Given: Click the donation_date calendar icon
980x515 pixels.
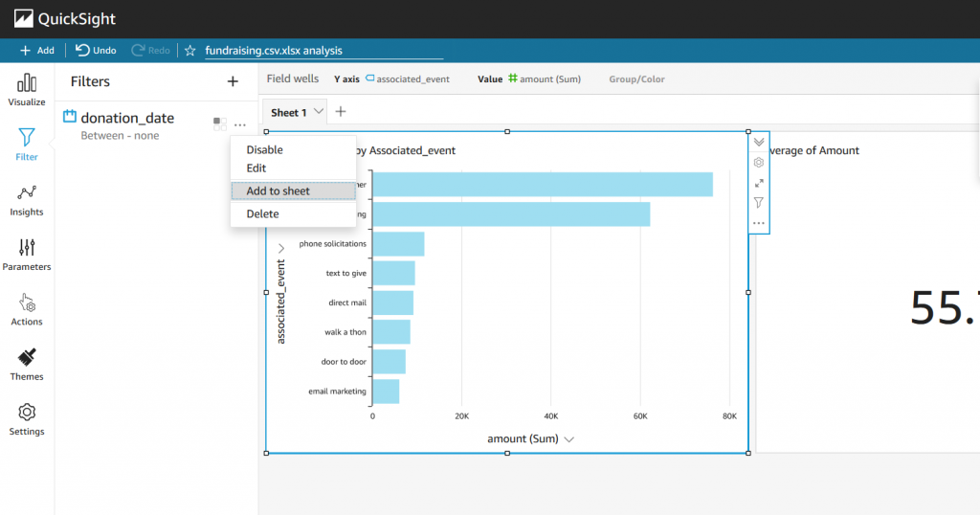Looking at the screenshot, I should (x=69, y=116).
